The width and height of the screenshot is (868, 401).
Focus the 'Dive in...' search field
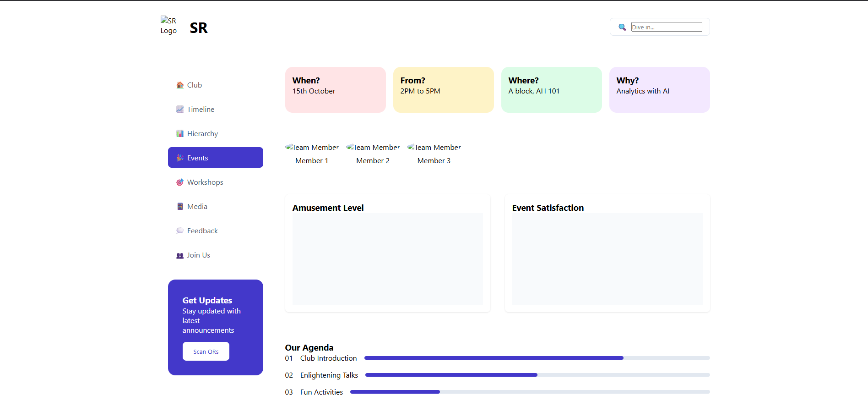(666, 27)
